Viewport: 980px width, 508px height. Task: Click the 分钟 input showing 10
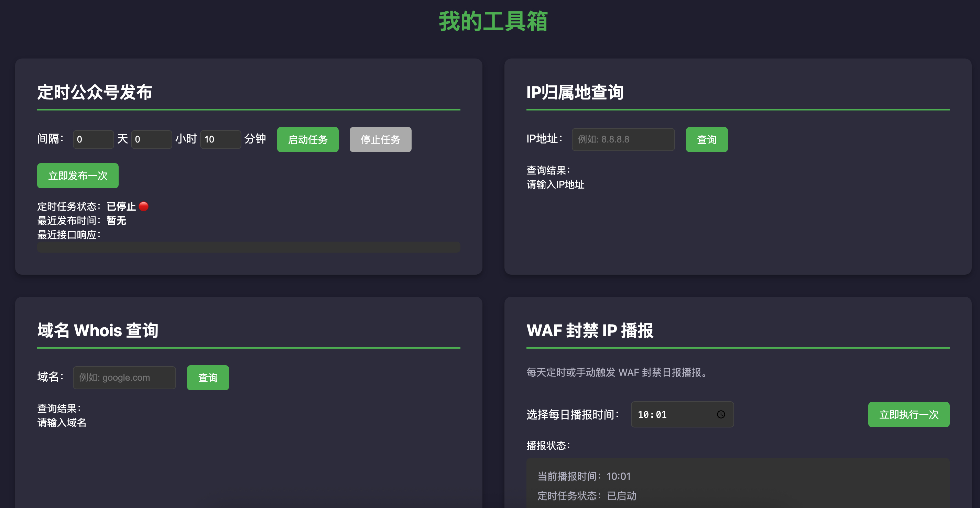tap(220, 139)
